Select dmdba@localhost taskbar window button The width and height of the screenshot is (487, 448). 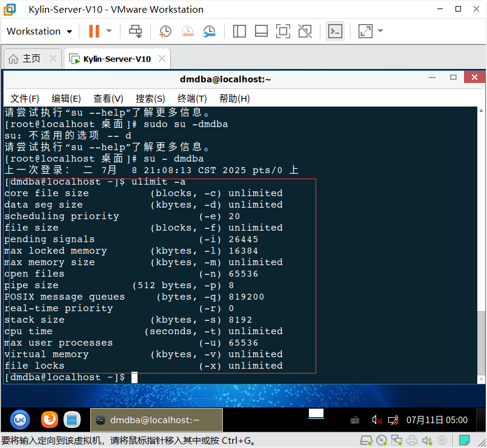(156, 420)
